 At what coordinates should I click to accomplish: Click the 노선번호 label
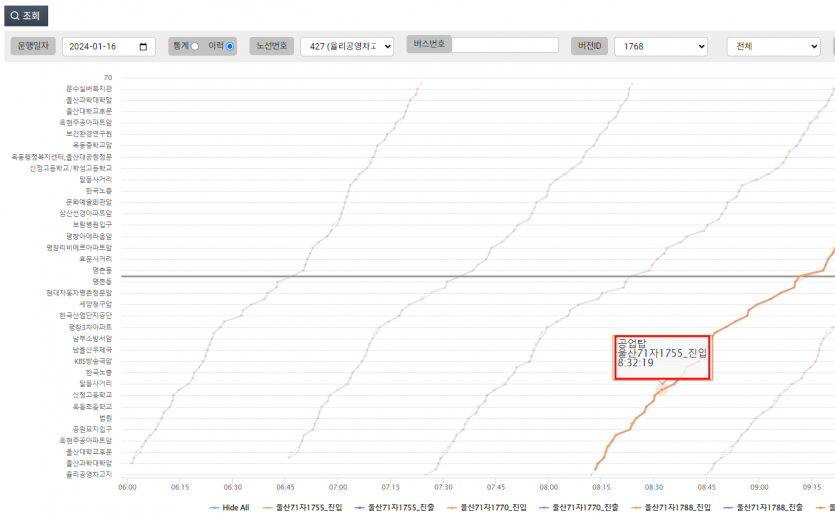[271, 46]
